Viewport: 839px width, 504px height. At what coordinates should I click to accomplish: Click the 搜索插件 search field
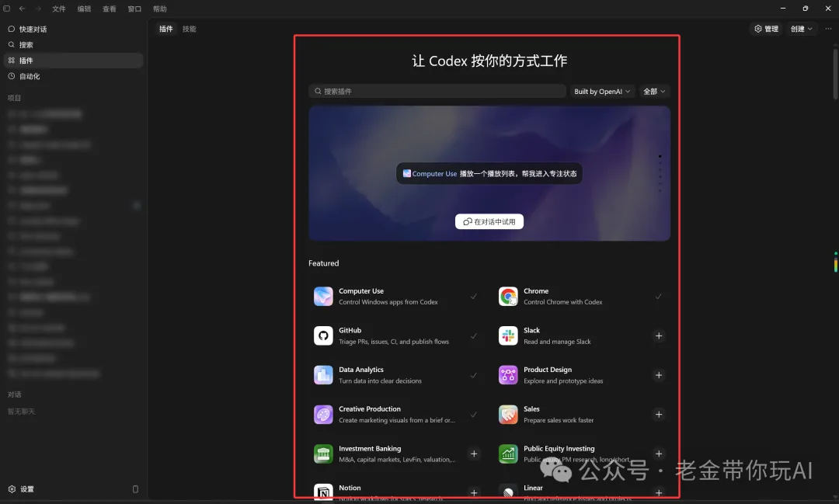click(x=437, y=92)
